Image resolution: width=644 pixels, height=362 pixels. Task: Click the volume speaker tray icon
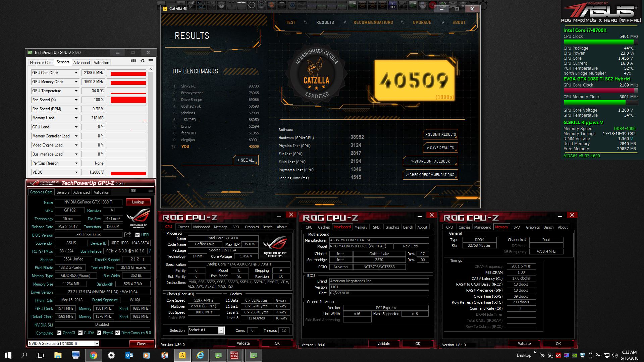click(614, 355)
